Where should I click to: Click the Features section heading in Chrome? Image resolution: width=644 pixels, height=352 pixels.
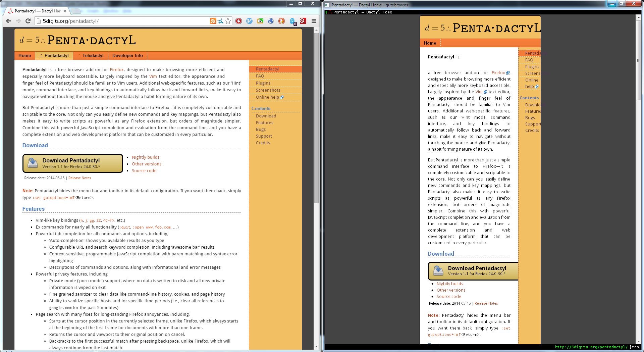tap(34, 209)
